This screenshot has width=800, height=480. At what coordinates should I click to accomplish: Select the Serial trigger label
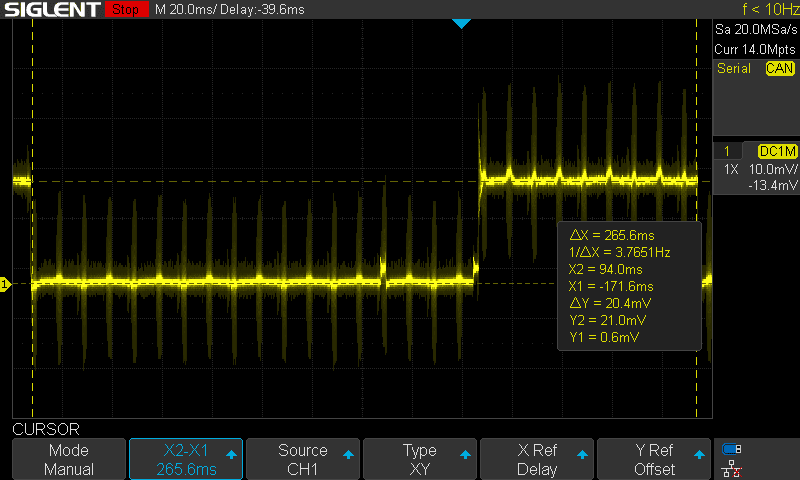[x=734, y=69]
